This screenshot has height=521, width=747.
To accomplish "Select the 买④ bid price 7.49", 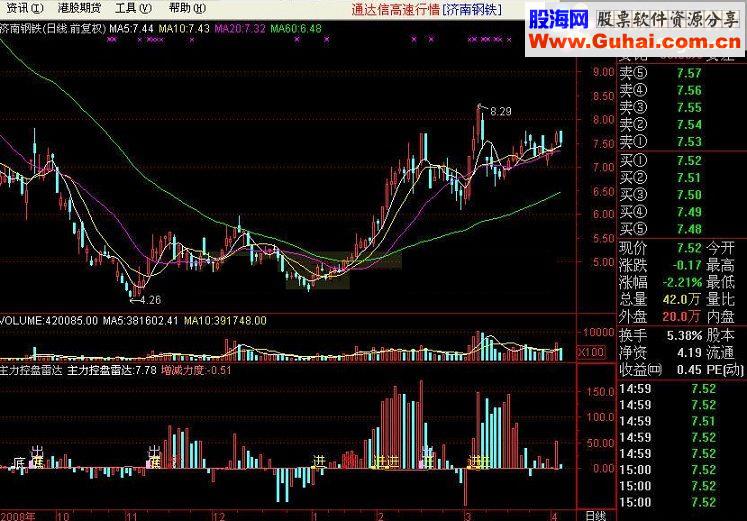I will (x=689, y=212).
